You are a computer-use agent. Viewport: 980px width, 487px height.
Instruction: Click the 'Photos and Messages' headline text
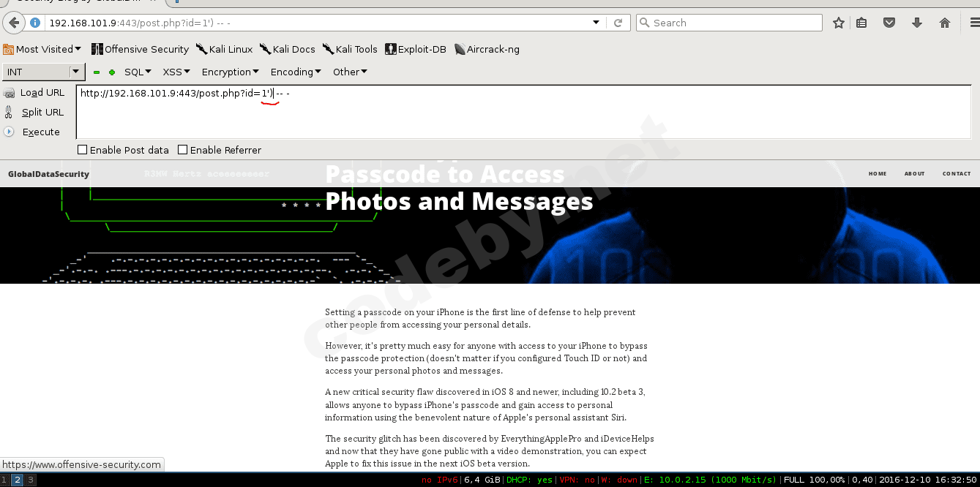(x=459, y=201)
